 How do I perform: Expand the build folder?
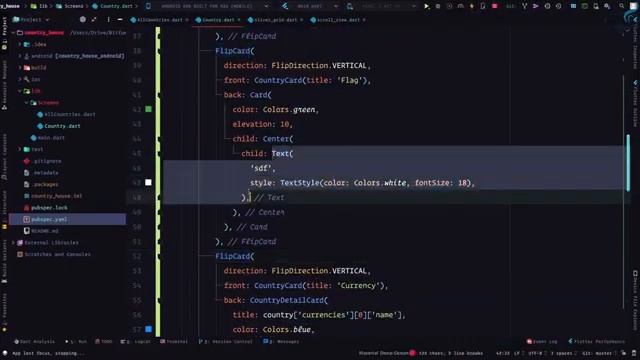pyautogui.click(x=20, y=67)
